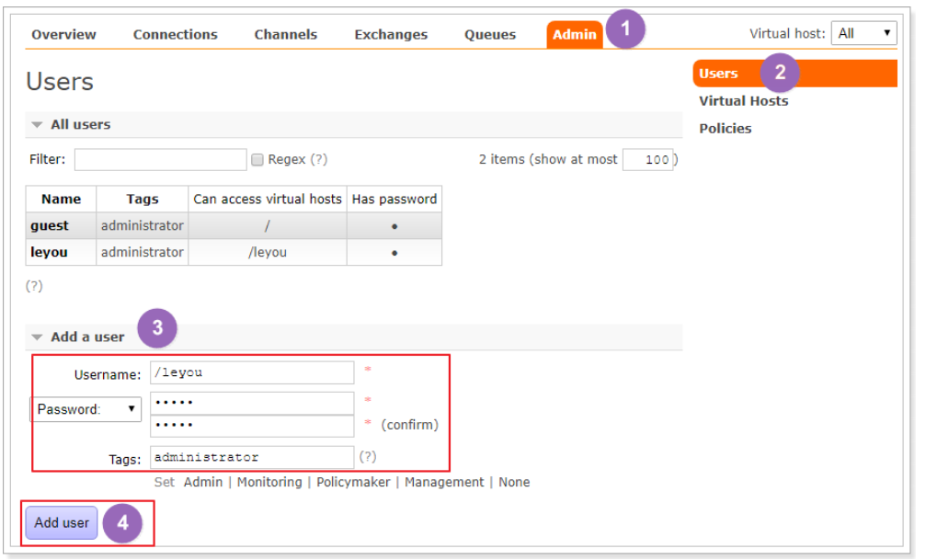Open the Virtual host dropdown
The width and height of the screenshot is (926, 560).
pos(863,33)
